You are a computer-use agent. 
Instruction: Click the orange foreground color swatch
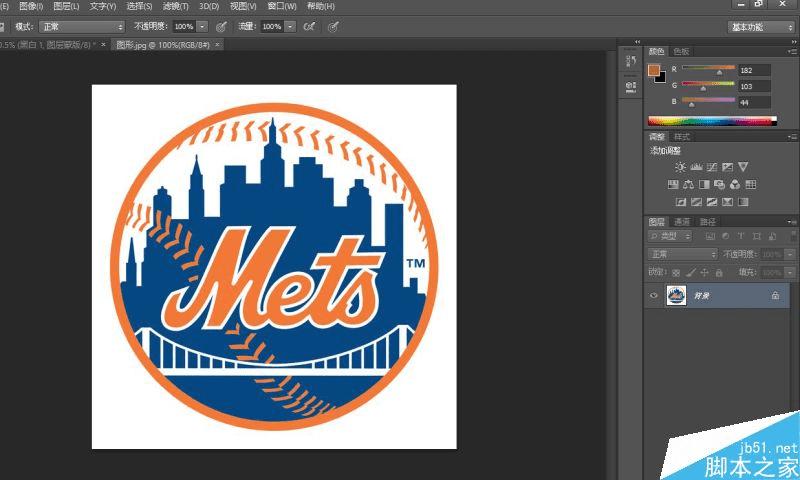tap(654, 70)
